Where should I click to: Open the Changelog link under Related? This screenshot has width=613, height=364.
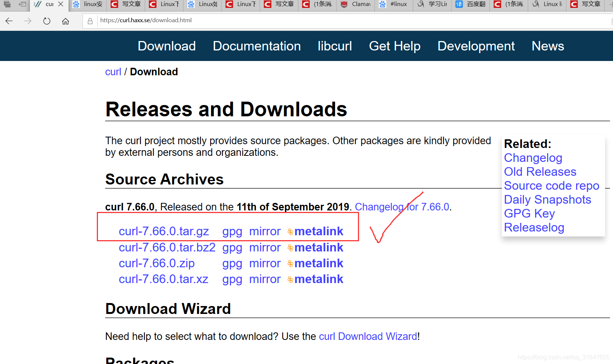click(x=533, y=158)
